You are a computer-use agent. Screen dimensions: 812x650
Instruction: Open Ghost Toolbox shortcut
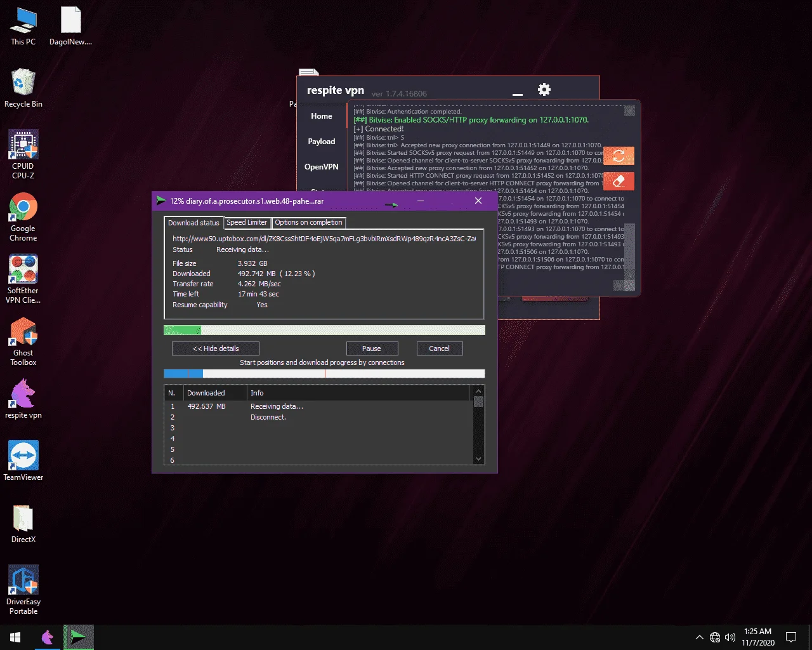23,342
